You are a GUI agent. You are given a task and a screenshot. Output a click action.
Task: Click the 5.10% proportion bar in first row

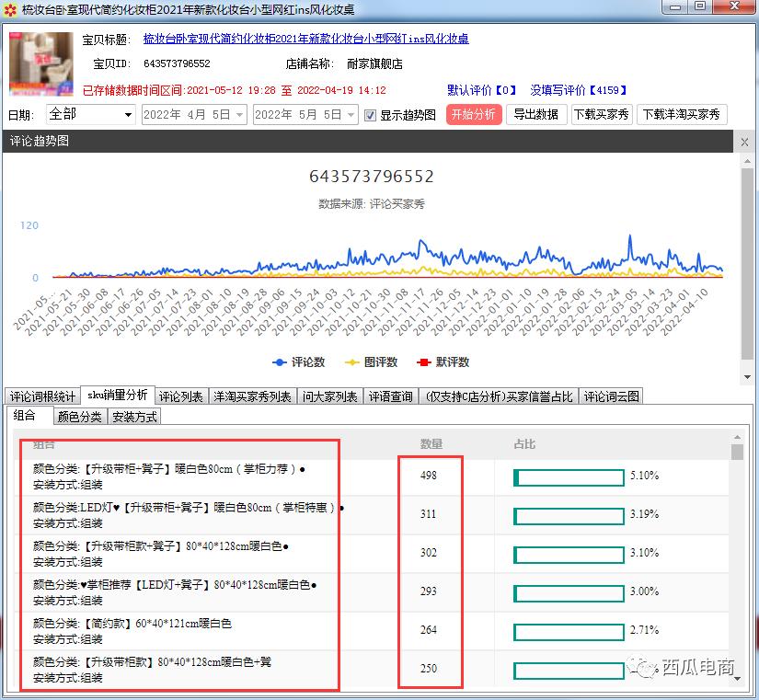569,476
